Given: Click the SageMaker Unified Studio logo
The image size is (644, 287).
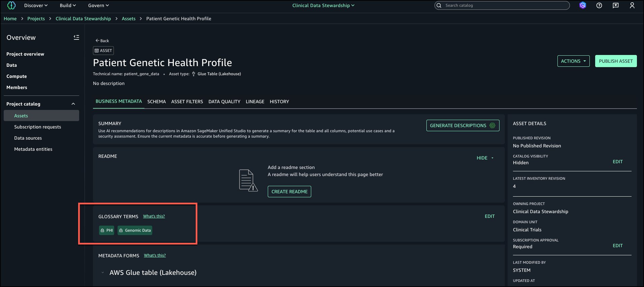Looking at the screenshot, I should tap(11, 5).
